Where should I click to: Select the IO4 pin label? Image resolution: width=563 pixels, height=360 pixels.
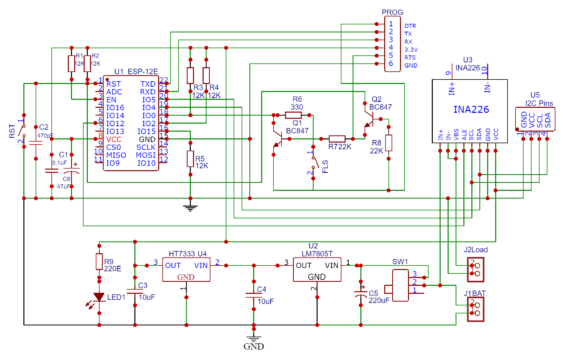click(x=149, y=107)
